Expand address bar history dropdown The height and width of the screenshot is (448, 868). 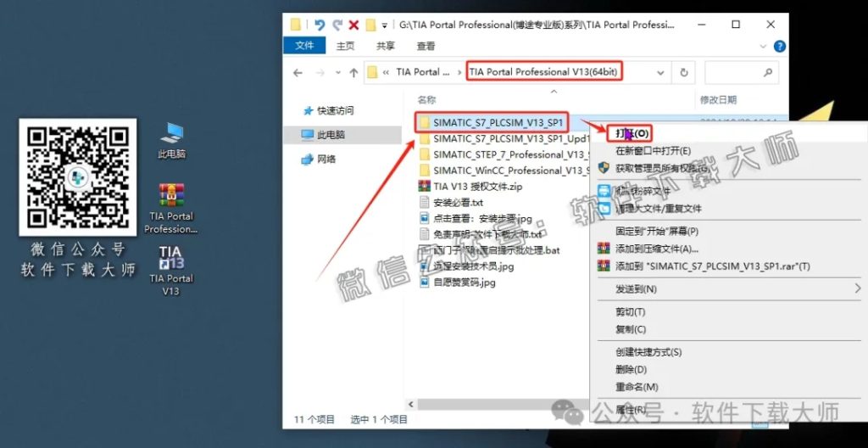pyautogui.click(x=660, y=73)
